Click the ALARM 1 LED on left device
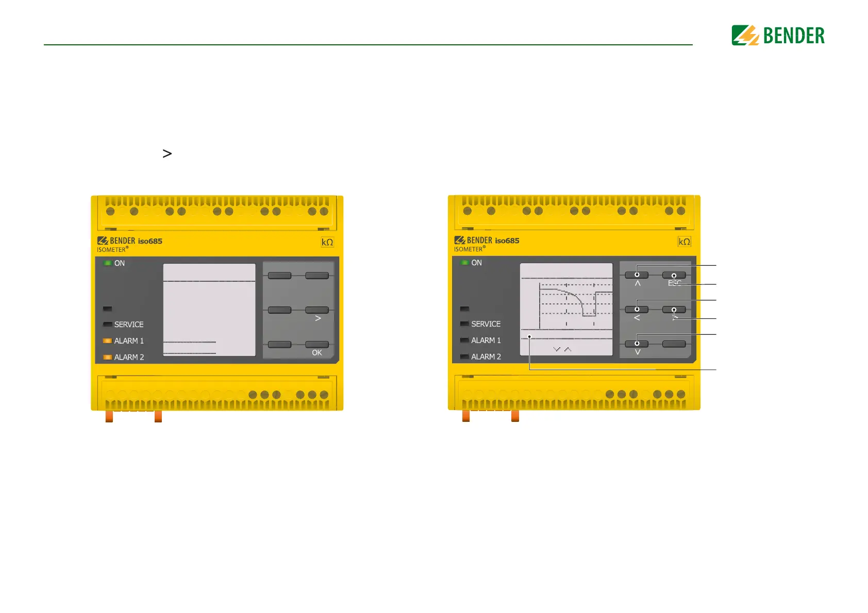This screenshot has width=868, height=613. pos(107,341)
